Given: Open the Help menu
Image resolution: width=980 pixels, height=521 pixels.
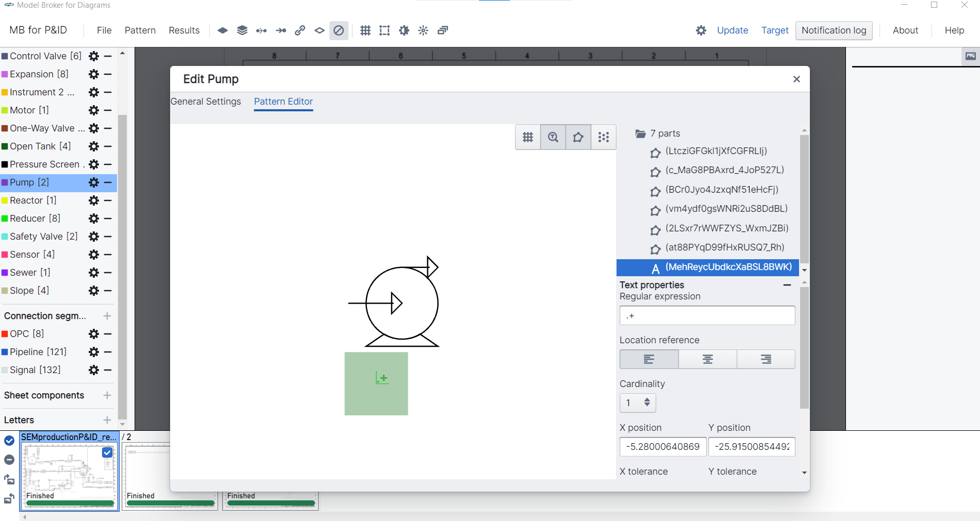Looking at the screenshot, I should (954, 30).
